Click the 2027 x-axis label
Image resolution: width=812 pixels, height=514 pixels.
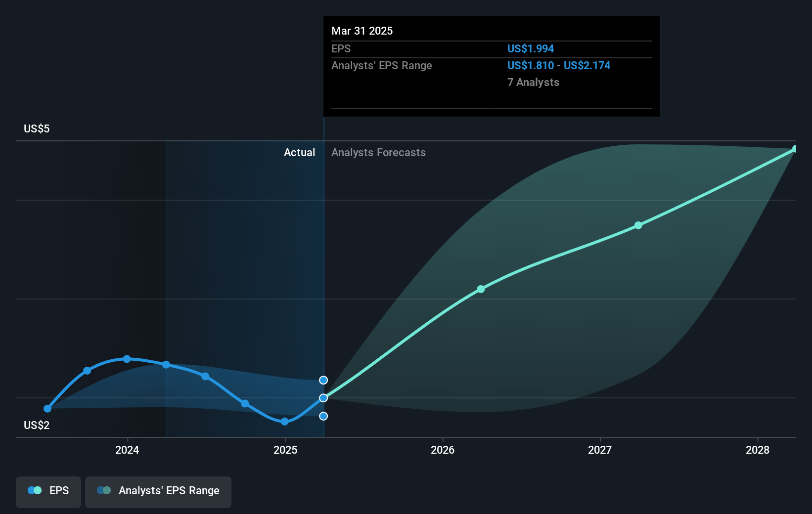coord(600,450)
